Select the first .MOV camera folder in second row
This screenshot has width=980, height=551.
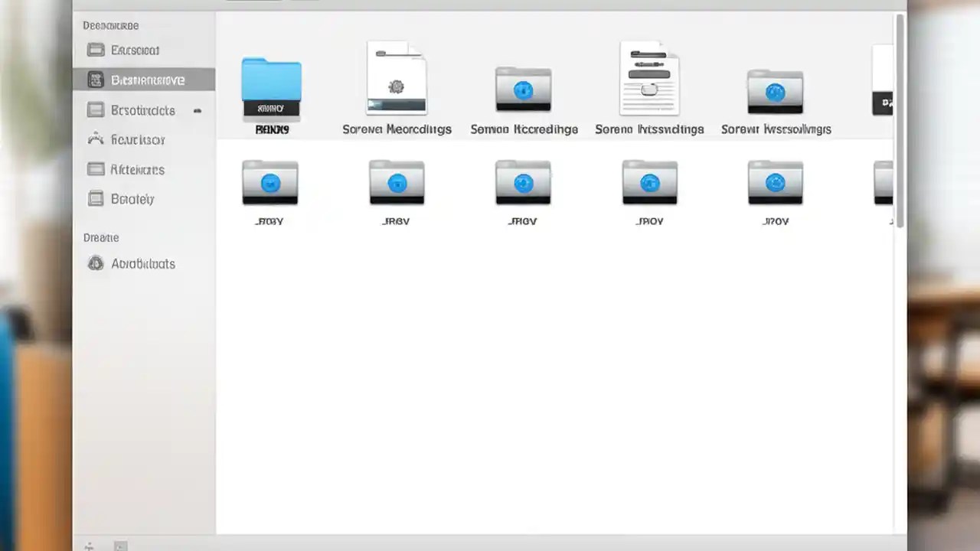click(x=269, y=182)
